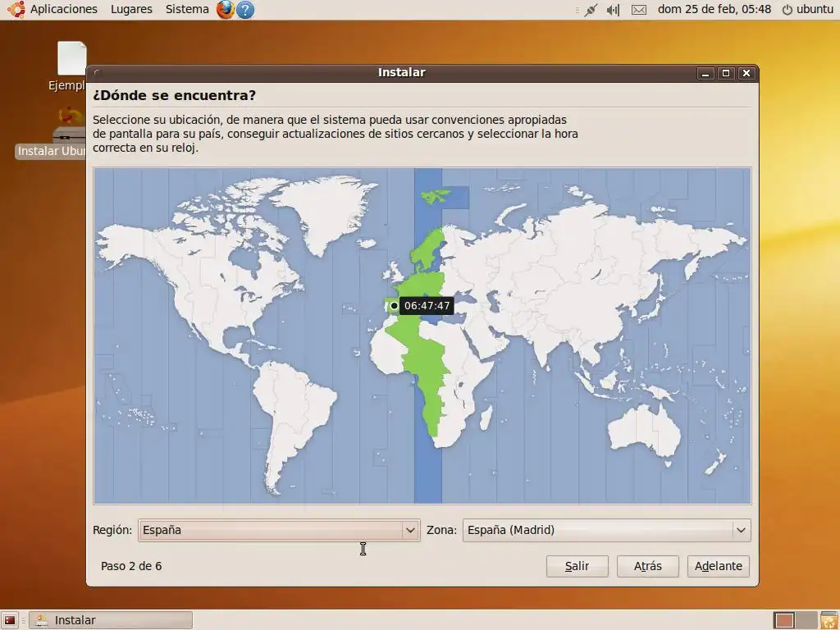The image size is (840, 630).
Task: Close the Instalar window
Action: (x=746, y=73)
